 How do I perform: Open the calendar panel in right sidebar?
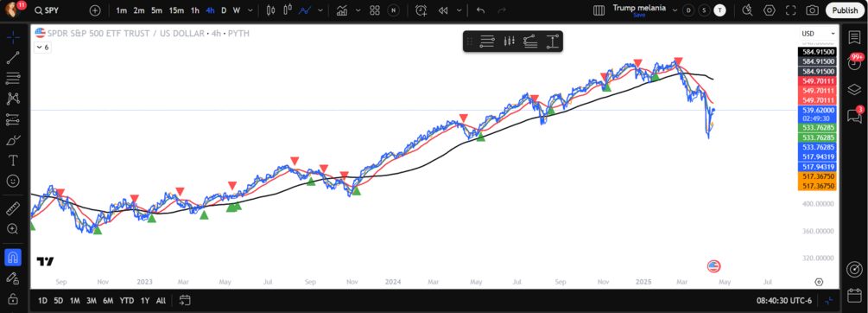[x=854, y=296]
